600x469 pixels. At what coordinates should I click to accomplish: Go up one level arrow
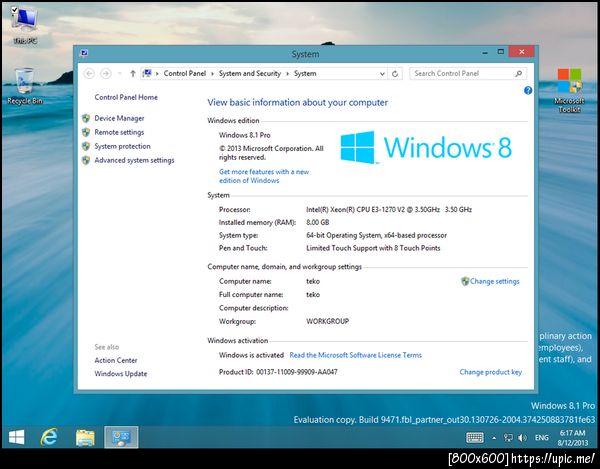pos(132,73)
